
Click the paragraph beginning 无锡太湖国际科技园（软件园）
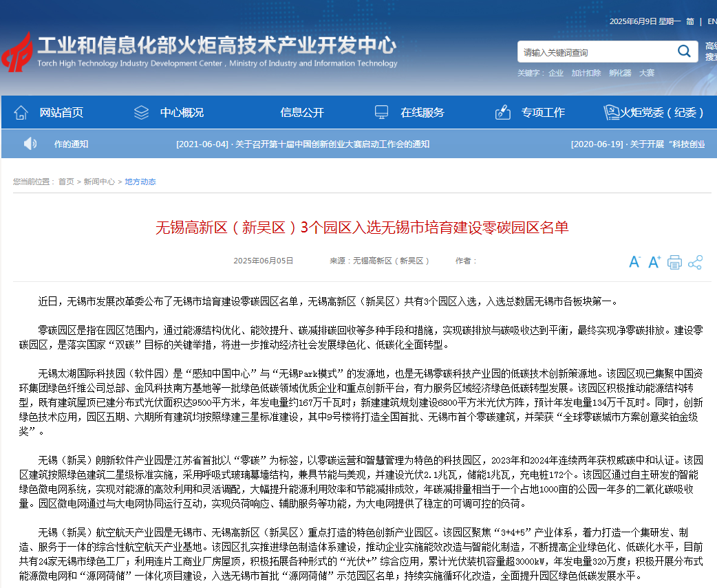pyautogui.click(x=361, y=402)
